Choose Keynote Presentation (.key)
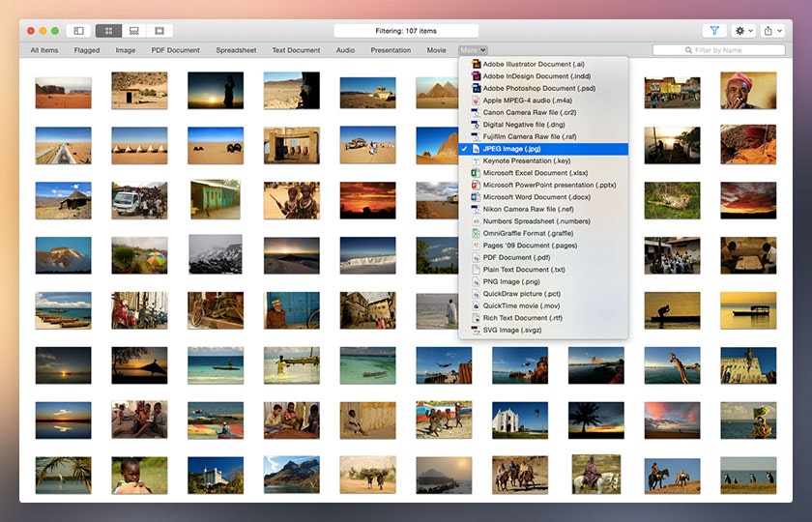This screenshot has height=522, width=812. pyautogui.click(x=543, y=160)
